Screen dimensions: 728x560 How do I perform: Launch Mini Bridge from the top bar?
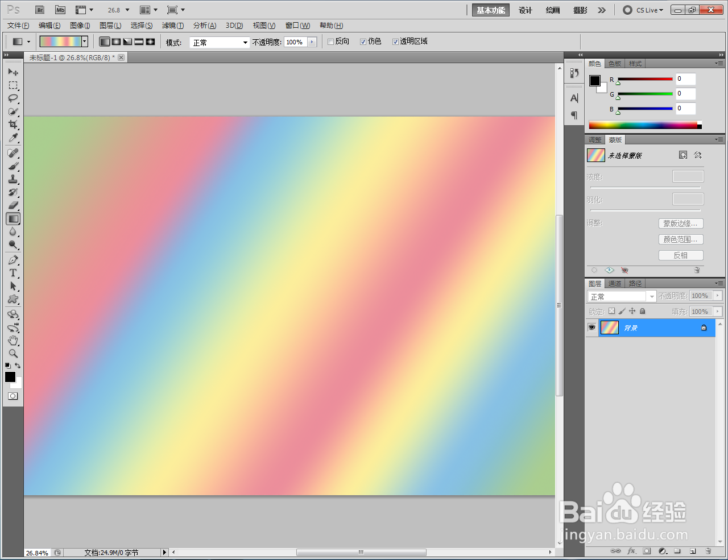coord(60,10)
